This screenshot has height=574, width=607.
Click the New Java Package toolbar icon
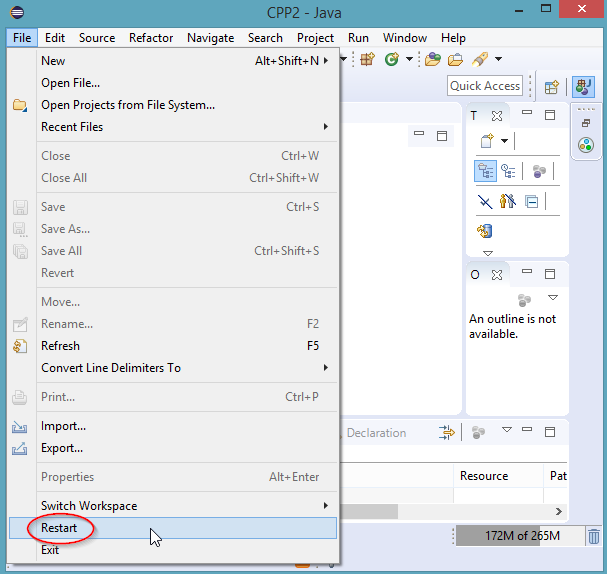pos(367,60)
